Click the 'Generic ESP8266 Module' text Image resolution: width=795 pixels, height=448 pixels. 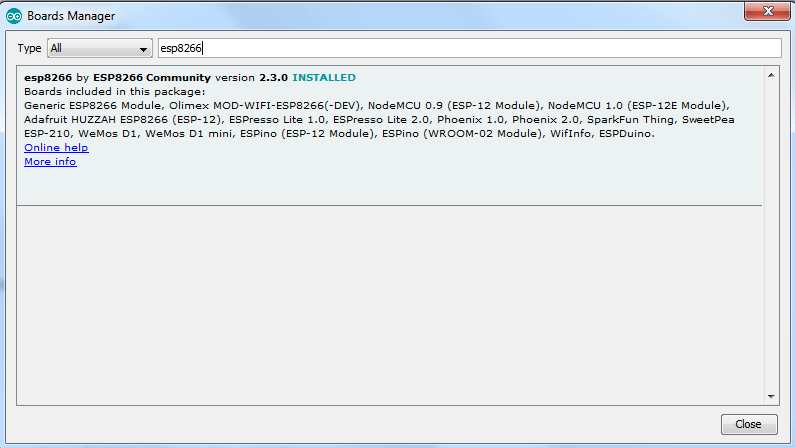coord(93,105)
